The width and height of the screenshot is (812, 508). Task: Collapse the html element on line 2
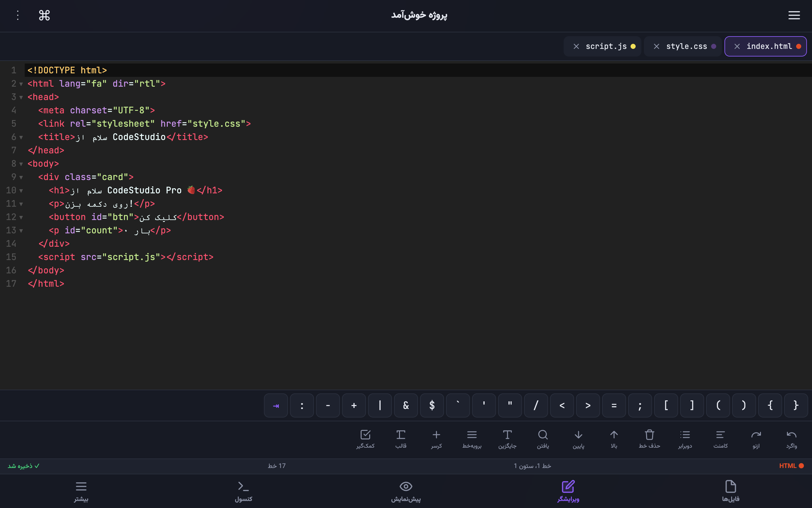click(21, 84)
